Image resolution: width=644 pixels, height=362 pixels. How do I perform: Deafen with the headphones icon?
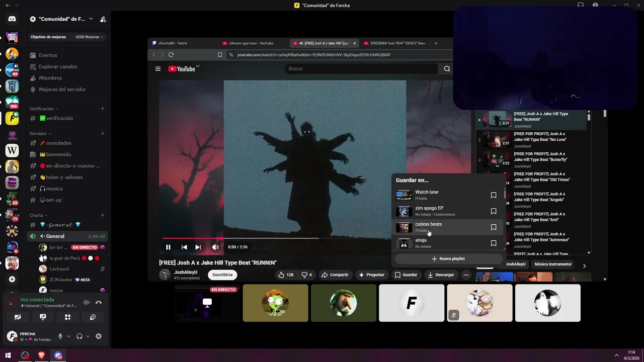pos(79,336)
